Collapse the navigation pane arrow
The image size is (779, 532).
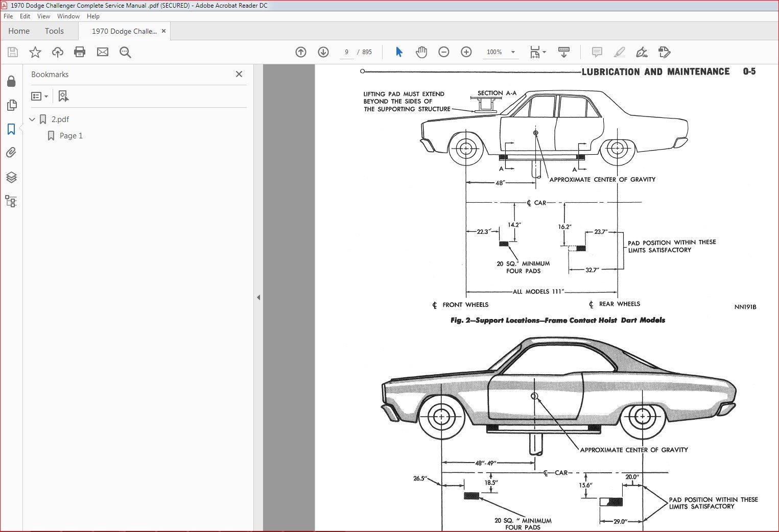point(258,297)
